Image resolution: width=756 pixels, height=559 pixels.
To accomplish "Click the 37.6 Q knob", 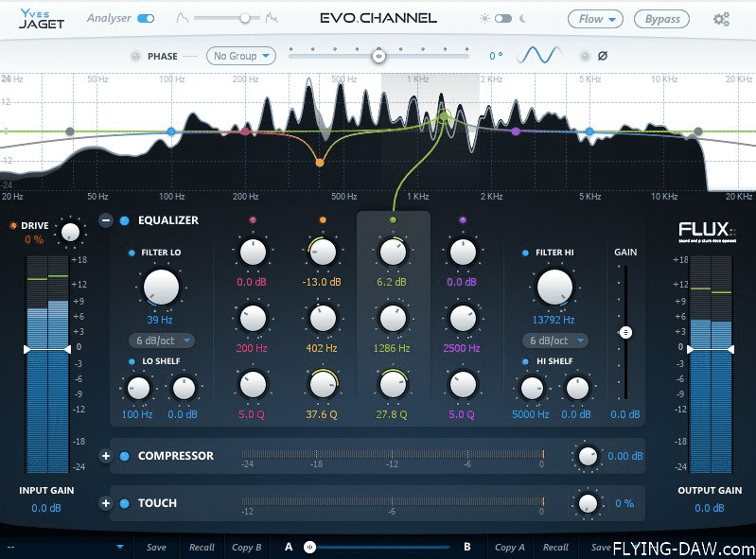I will (323, 385).
